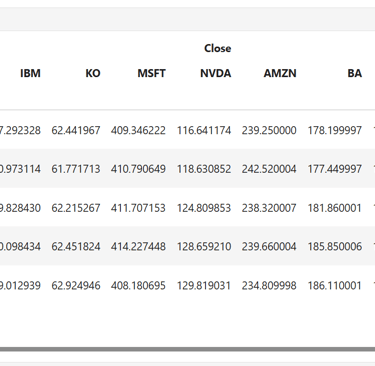Select NVDA value 128.659210
375x366 pixels.
(x=204, y=247)
